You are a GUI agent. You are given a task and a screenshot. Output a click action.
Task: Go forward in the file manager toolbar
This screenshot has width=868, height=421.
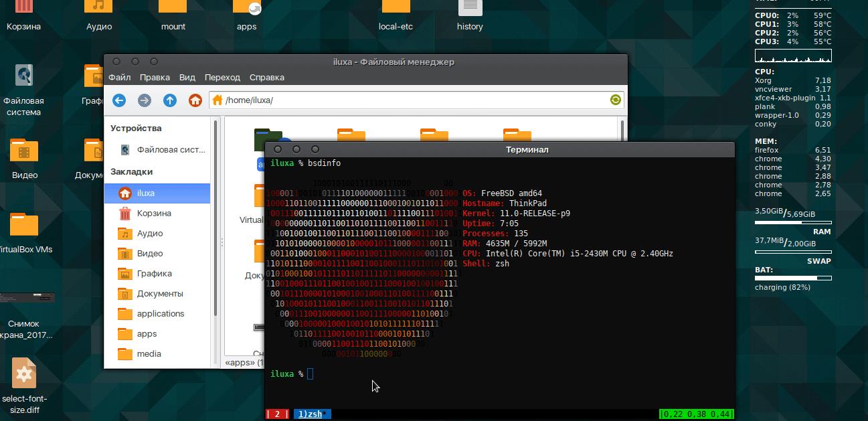pyautogui.click(x=145, y=100)
